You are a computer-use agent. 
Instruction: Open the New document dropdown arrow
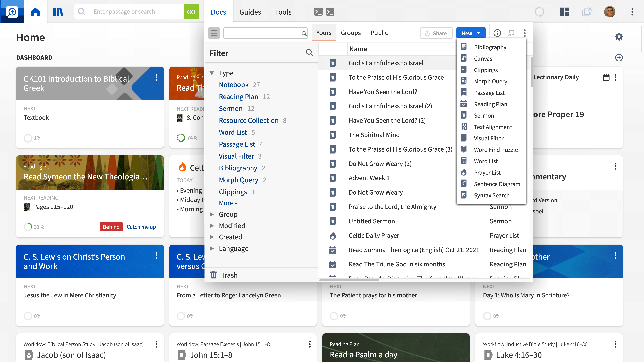point(479,33)
